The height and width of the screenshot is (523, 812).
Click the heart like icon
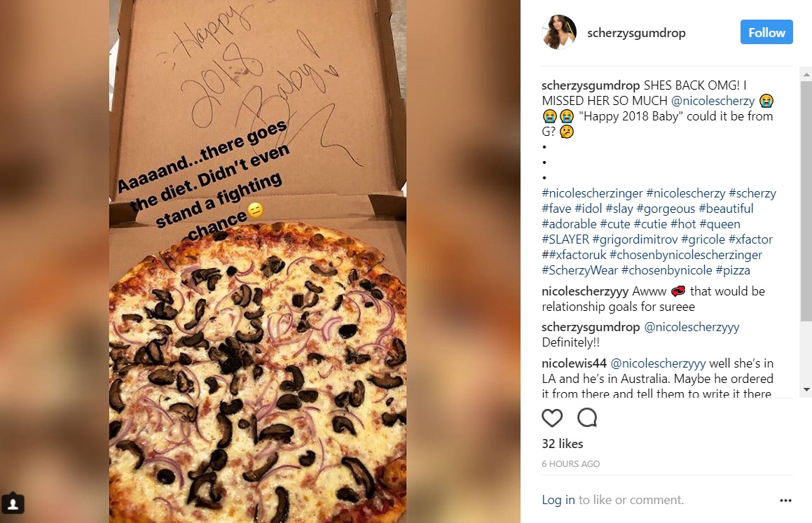pyautogui.click(x=551, y=417)
